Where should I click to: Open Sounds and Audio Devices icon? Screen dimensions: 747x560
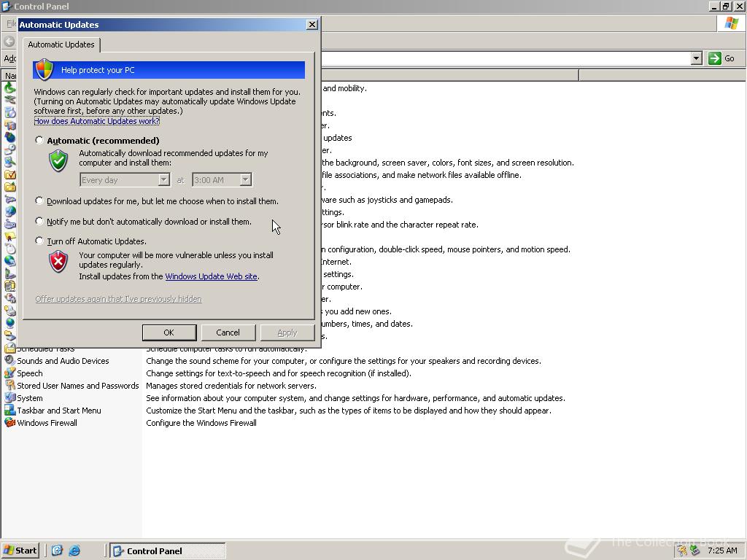9,360
